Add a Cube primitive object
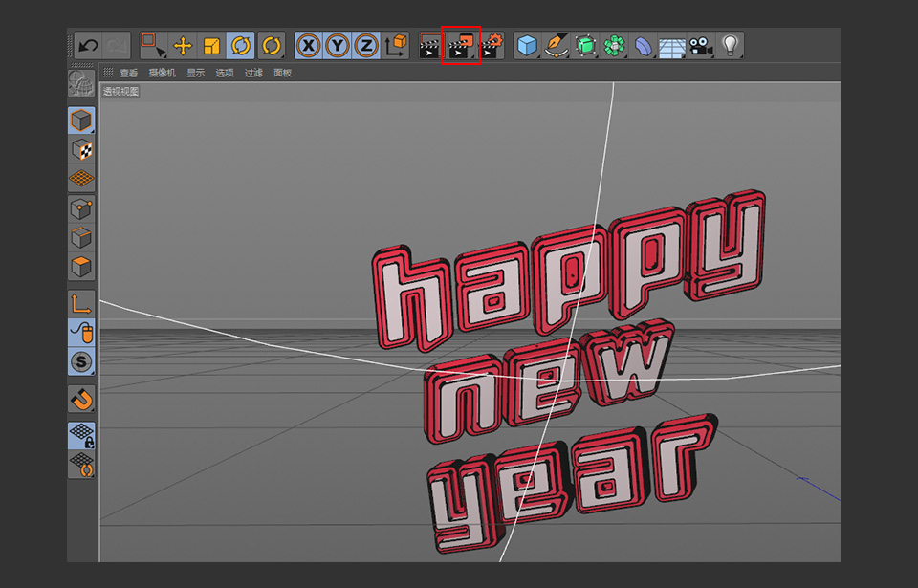This screenshot has width=918, height=588. pyautogui.click(x=528, y=46)
